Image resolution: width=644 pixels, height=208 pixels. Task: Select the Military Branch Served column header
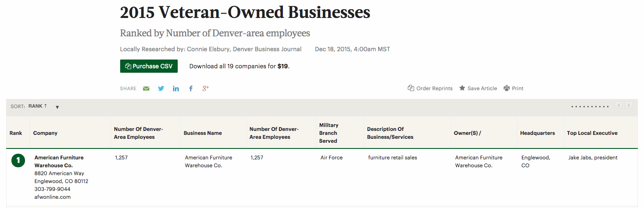329,133
